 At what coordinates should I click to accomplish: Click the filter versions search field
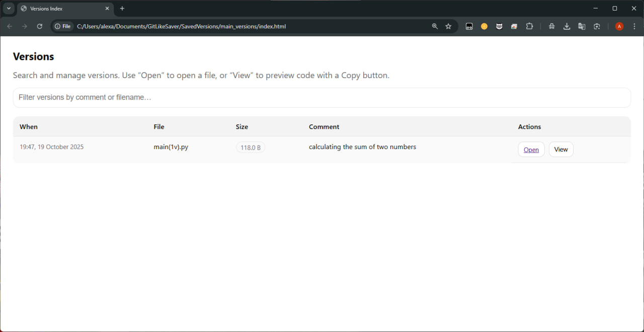coord(321,97)
